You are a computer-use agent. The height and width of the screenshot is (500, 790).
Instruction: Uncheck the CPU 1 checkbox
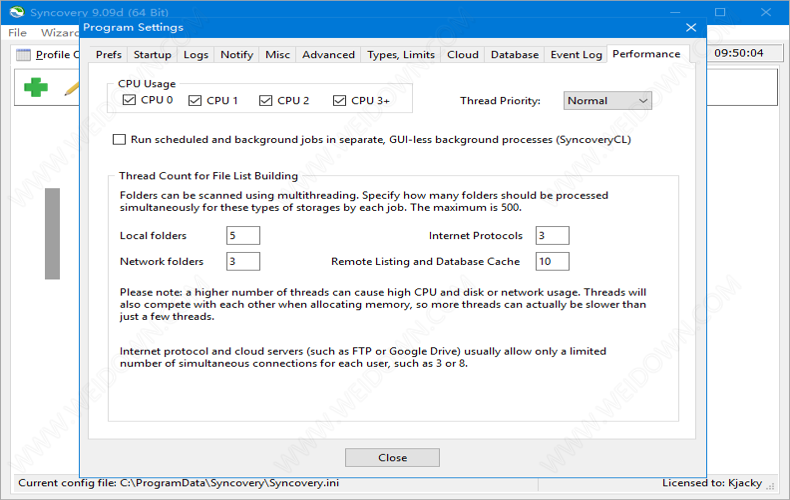click(195, 100)
